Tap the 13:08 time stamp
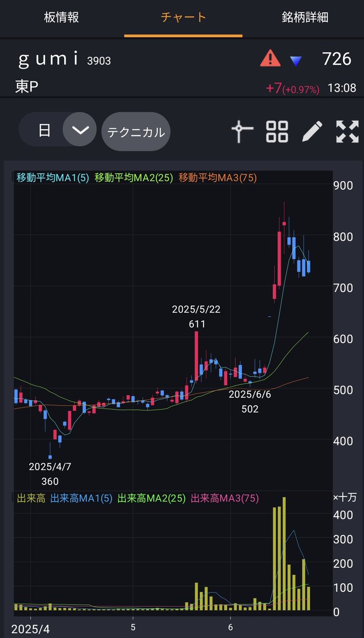The height and width of the screenshot is (638, 364). click(342, 88)
